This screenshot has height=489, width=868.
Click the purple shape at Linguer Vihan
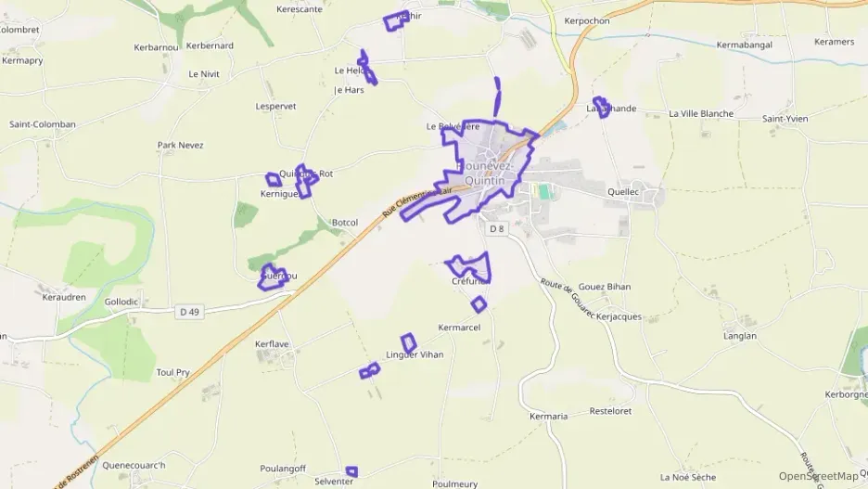coord(409,342)
